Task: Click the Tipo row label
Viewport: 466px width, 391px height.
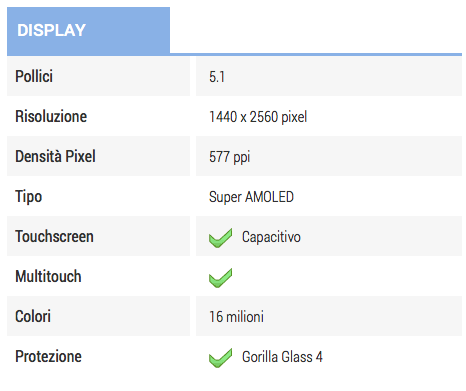Action: tap(29, 197)
